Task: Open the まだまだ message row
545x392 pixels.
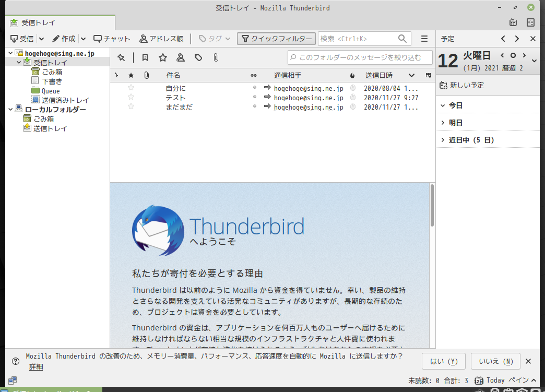Action: point(272,106)
